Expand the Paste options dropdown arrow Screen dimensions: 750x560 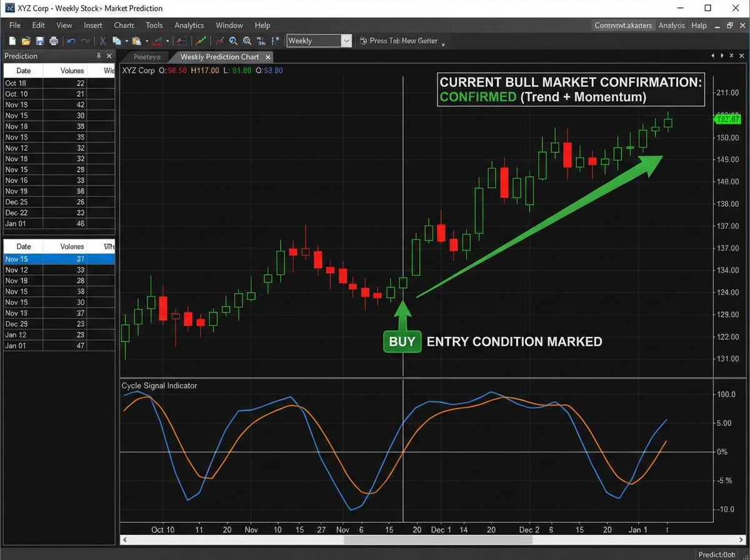click(146, 41)
